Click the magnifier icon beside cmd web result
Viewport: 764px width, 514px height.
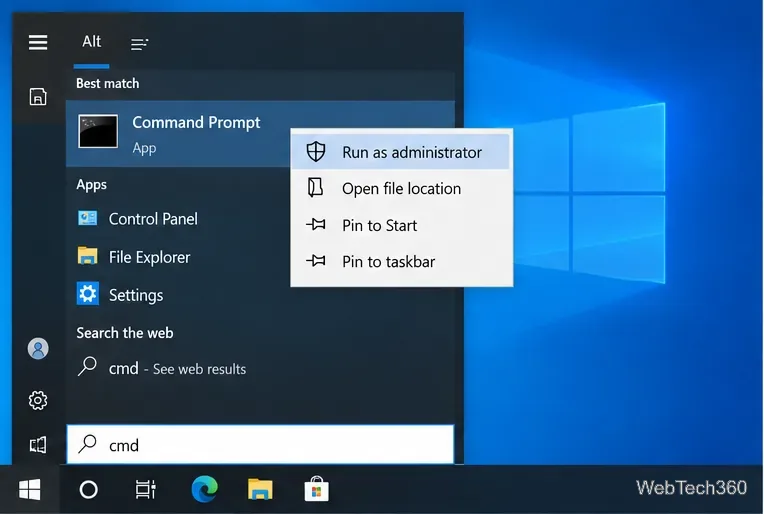[88, 366]
